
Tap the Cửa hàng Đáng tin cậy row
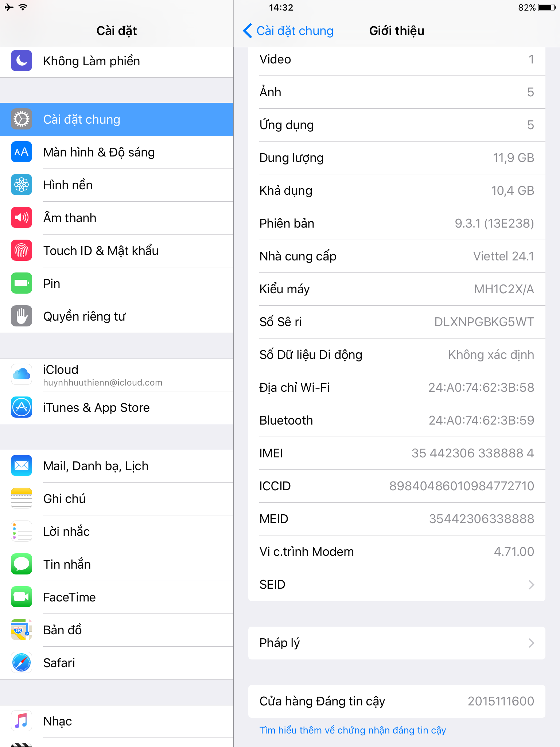click(397, 701)
